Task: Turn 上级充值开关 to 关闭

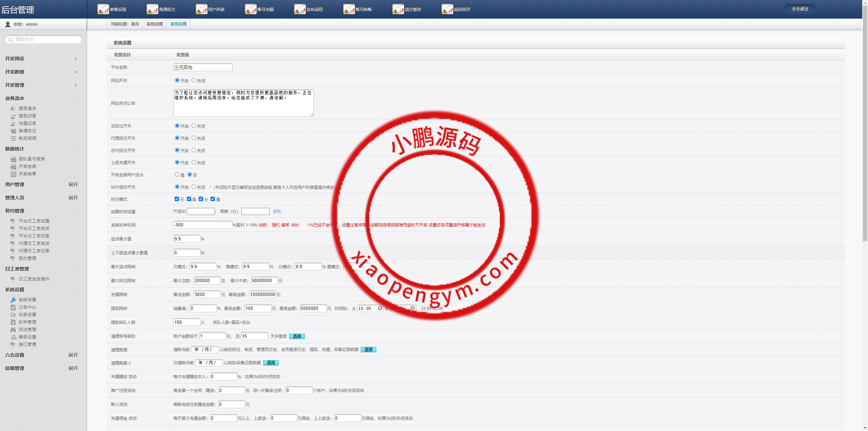Action: point(194,162)
